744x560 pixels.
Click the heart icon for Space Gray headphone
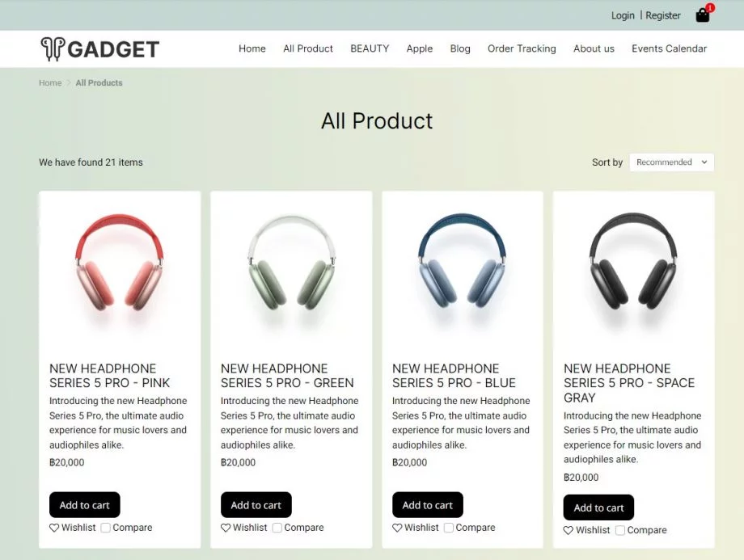coord(569,530)
